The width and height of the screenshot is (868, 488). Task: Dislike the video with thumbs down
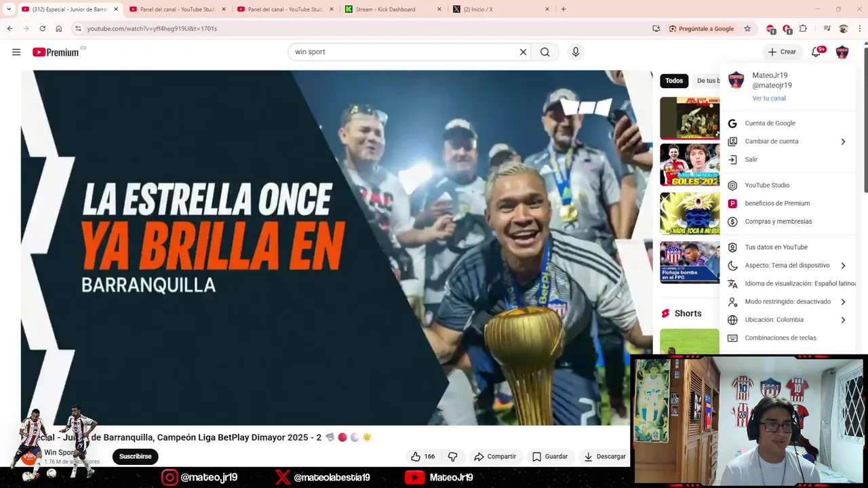[x=453, y=457]
